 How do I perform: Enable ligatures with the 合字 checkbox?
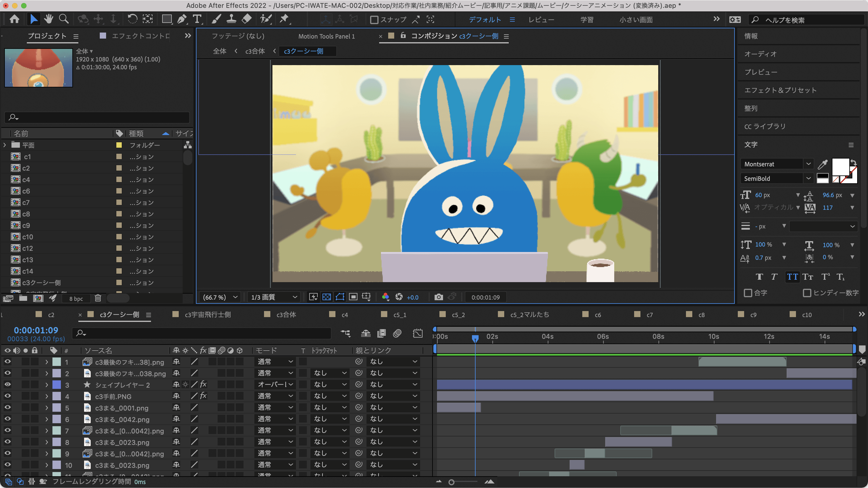tap(749, 293)
